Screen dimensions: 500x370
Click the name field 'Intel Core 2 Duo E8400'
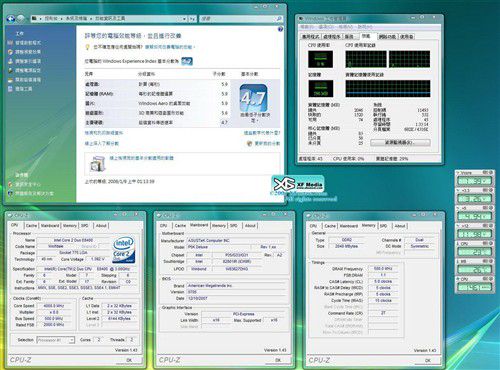coord(73,240)
